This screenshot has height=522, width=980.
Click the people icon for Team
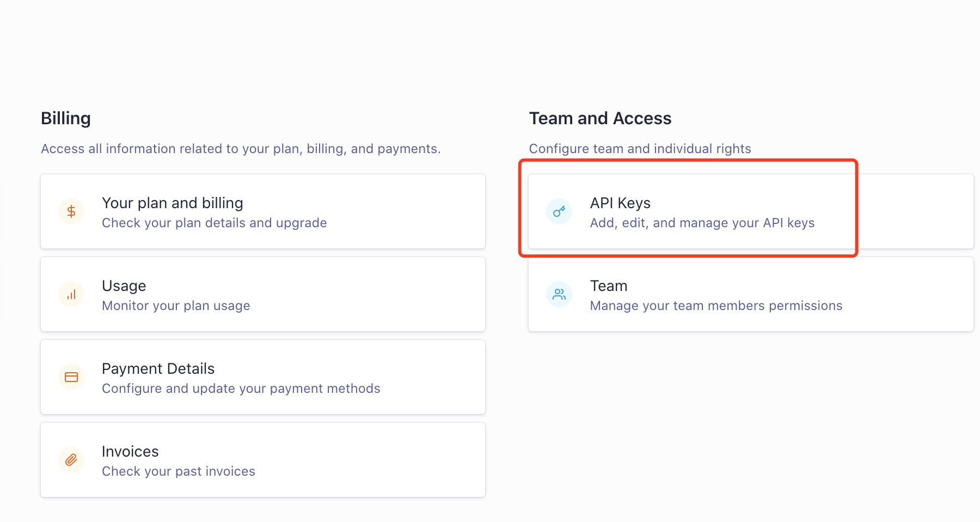coord(559,294)
